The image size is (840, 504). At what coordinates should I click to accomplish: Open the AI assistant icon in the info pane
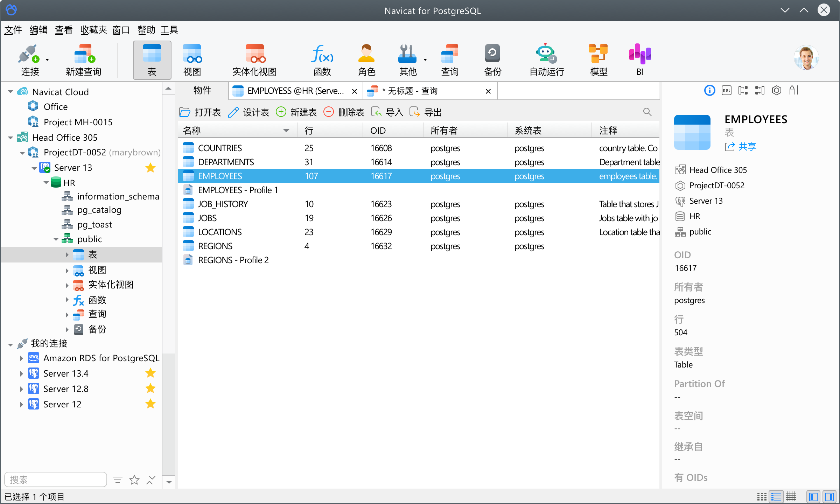pos(794,91)
